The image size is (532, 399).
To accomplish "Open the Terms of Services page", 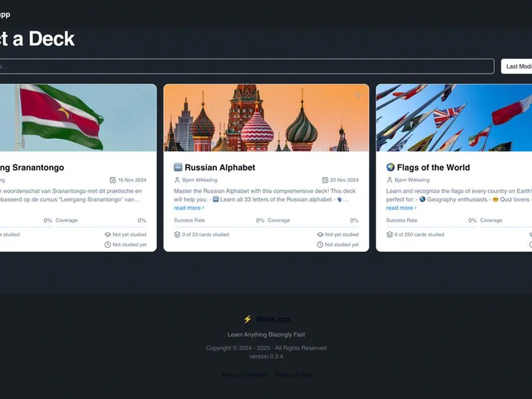I will [243, 374].
